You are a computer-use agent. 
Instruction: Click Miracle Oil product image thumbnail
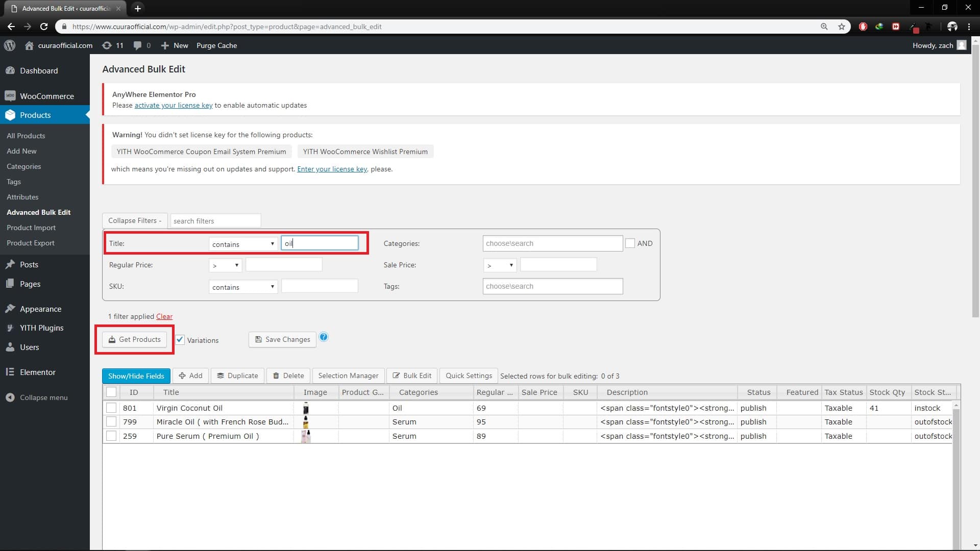tap(306, 421)
